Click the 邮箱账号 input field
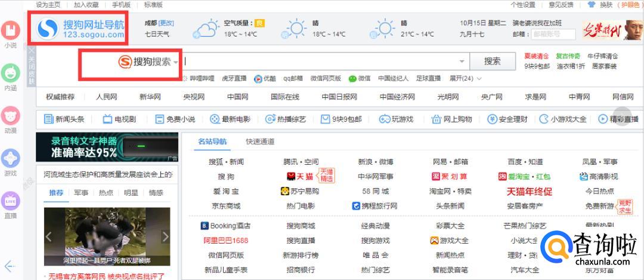644x280 pixels. click(553, 34)
